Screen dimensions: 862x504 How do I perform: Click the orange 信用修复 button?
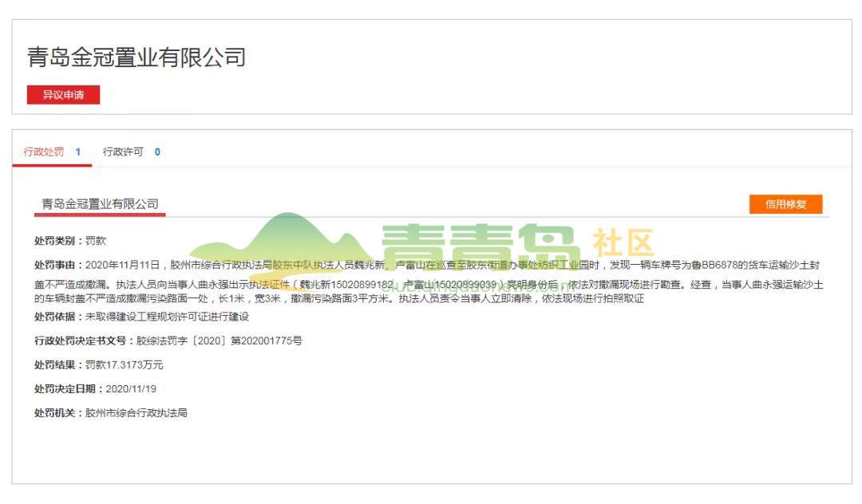coord(785,204)
